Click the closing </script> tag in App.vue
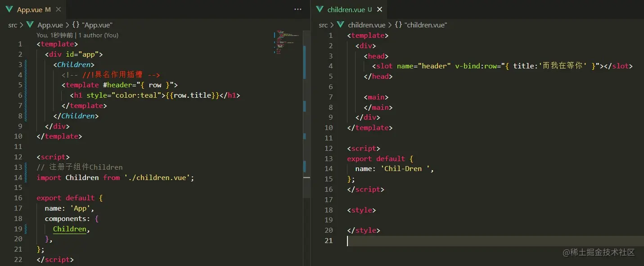This screenshot has width=644, height=266. coord(55,260)
